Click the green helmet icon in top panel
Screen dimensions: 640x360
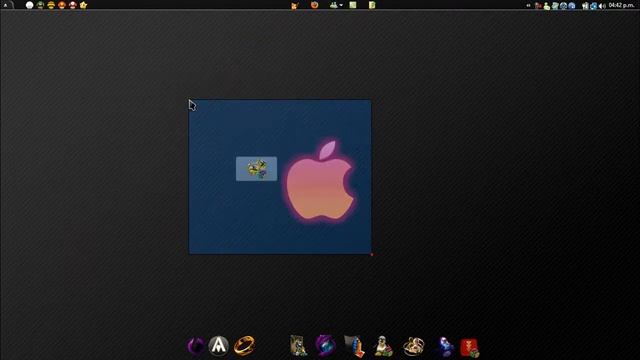coord(40,5)
